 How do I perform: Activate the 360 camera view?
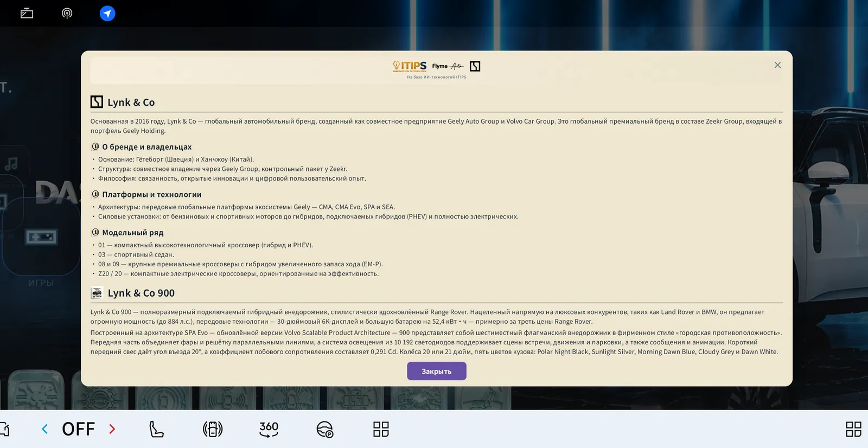click(x=269, y=429)
